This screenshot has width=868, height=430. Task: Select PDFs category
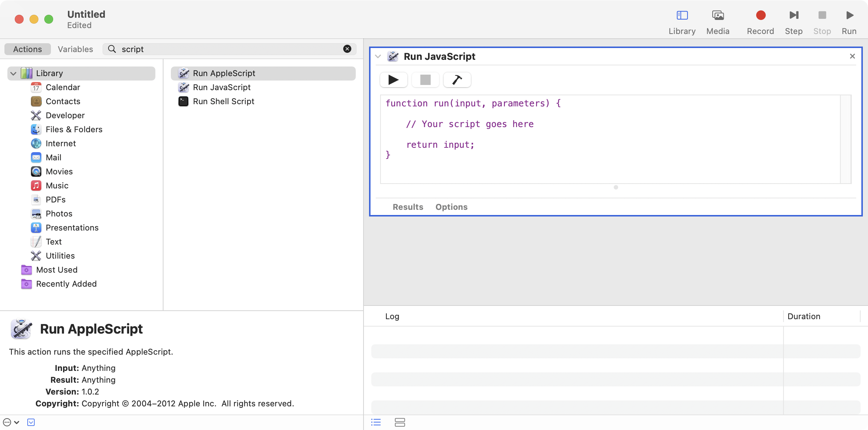pos(55,199)
